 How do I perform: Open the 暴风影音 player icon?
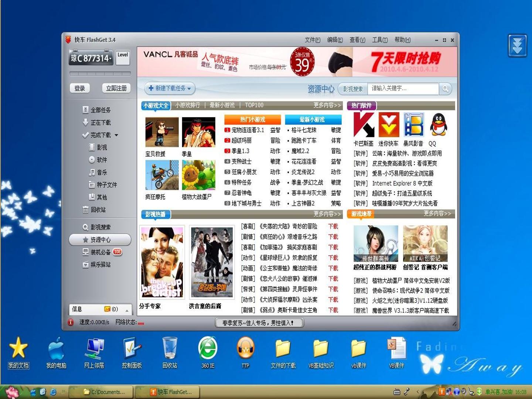point(413,125)
